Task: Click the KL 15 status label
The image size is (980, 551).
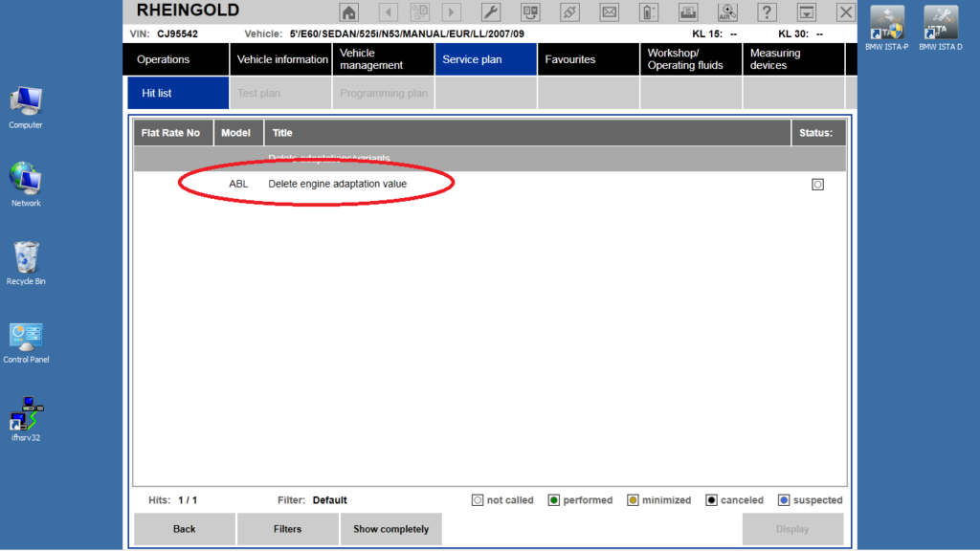Action: click(x=707, y=33)
